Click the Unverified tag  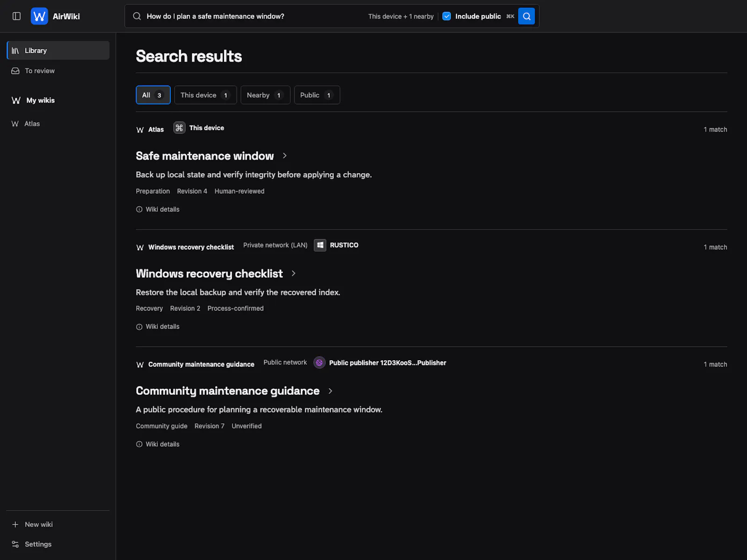click(247, 426)
